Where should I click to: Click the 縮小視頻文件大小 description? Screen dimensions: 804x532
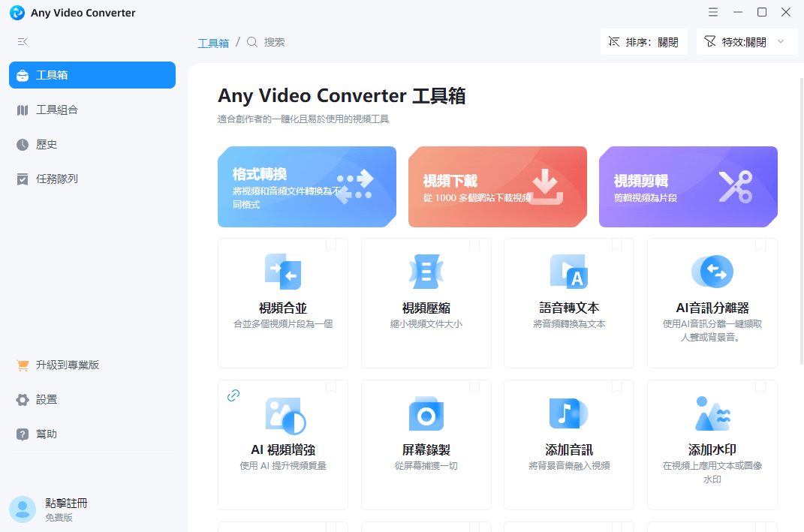click(426, 324)
